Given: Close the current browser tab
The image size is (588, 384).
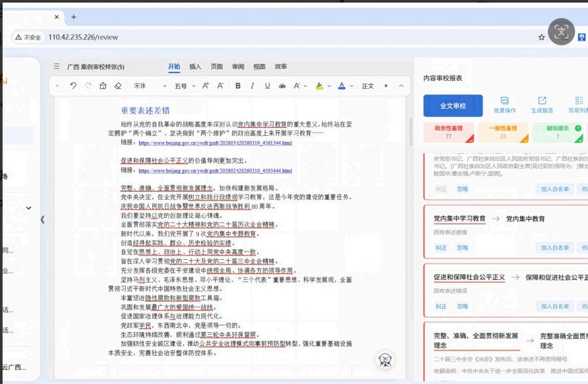Looking at the screenshot, I should pyautogui.click(x=57, y=17).
